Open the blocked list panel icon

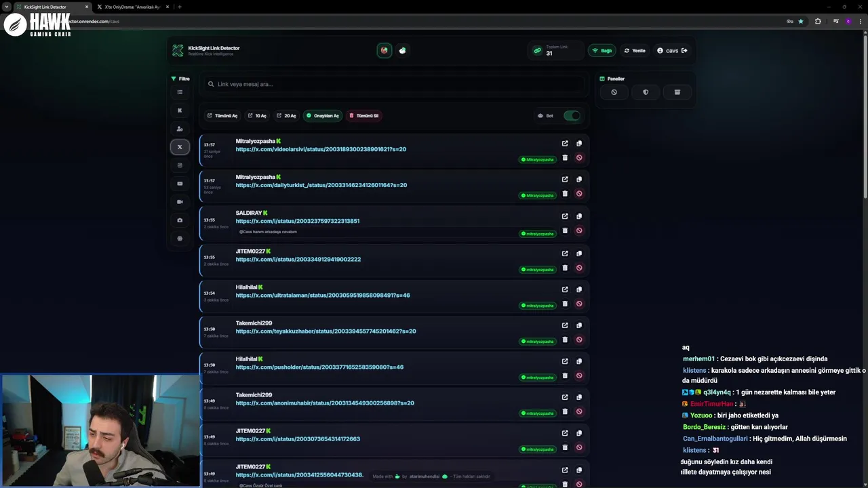pyautogui.click(x=614, y=92)
